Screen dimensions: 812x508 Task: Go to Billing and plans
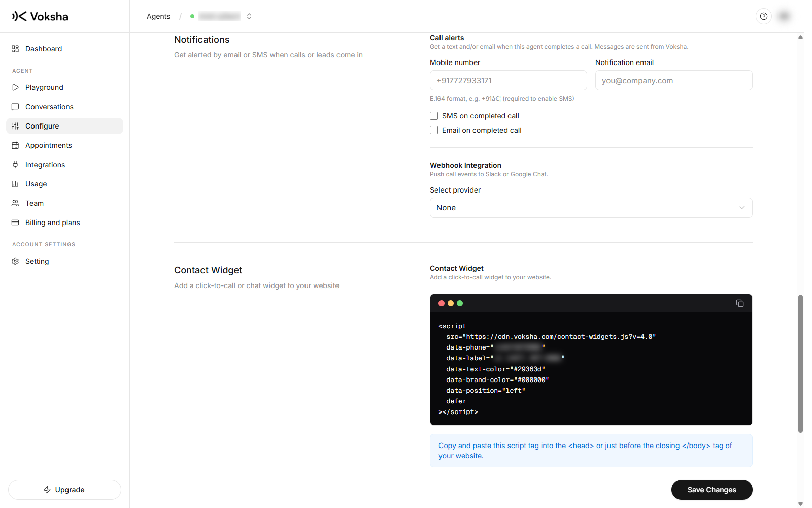(x=64, y=223)
